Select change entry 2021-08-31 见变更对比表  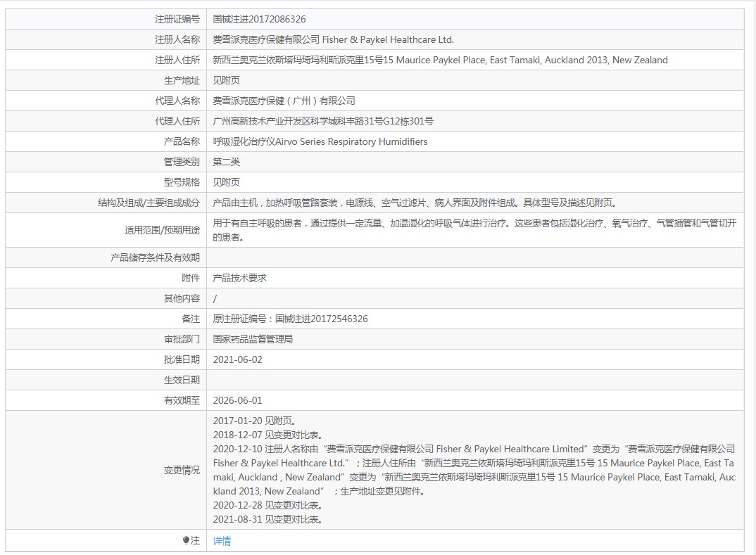(267, 519)
